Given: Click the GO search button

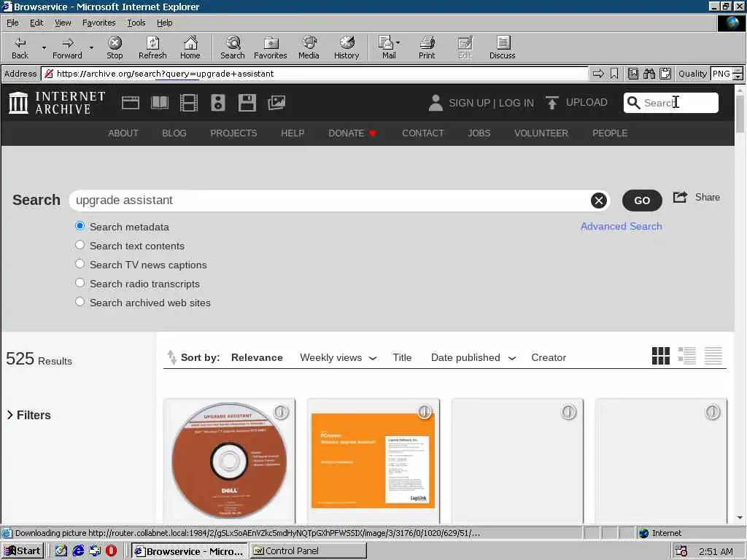Looking at the screenshot, I should (x=642, y=201).
